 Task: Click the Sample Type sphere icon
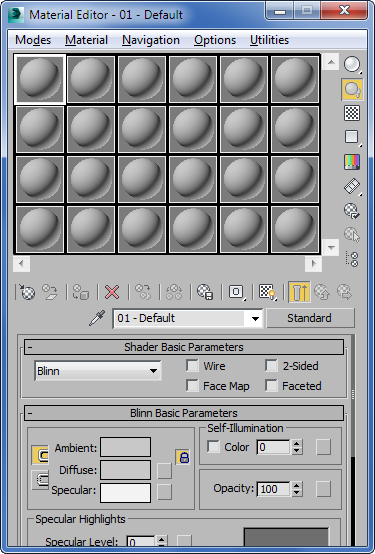[x=352, y=64]
